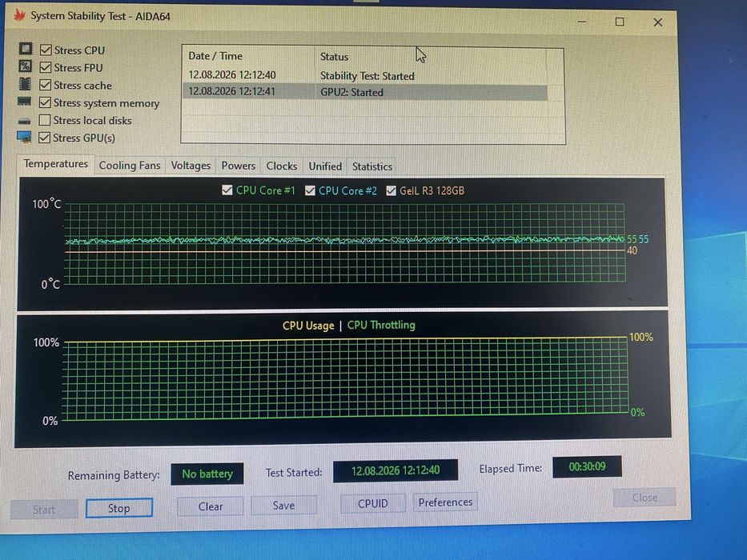Click the RAM module icon beside Stress system memory
The image size is (747, 560).
click(24, 102)
